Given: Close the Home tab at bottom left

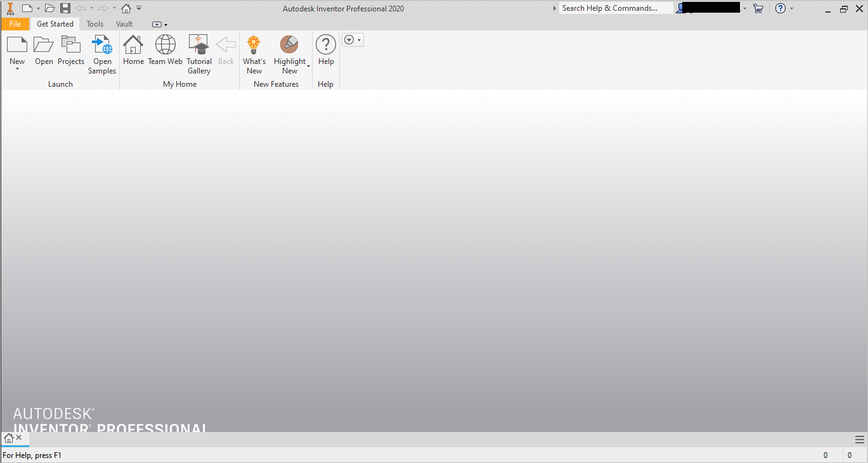Looking at the screenshot, I should pos(18,438).
